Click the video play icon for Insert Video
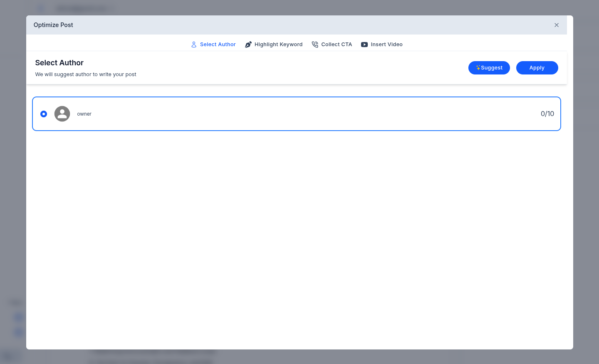 pyautogui.click(x=364, y=45)
